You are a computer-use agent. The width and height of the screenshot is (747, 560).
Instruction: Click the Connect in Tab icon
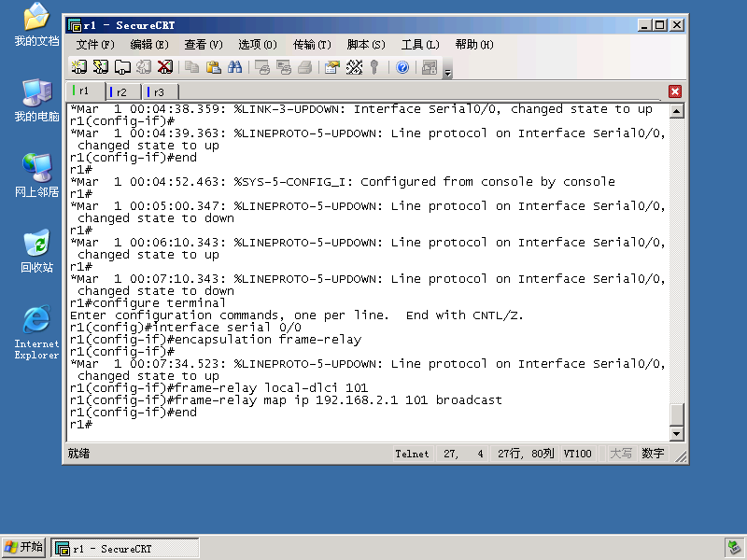[122, 67]
